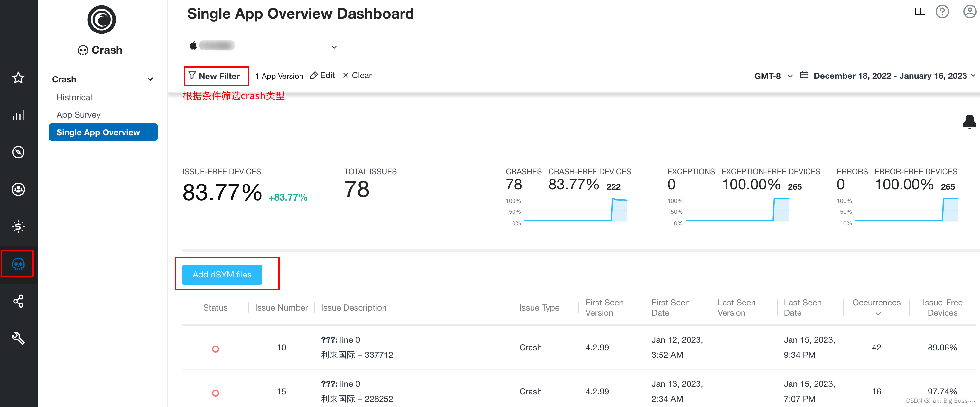Click the calendar icon beside date range
The height and width of the screenshot is (407, 980).
click(x=804, y=75)
